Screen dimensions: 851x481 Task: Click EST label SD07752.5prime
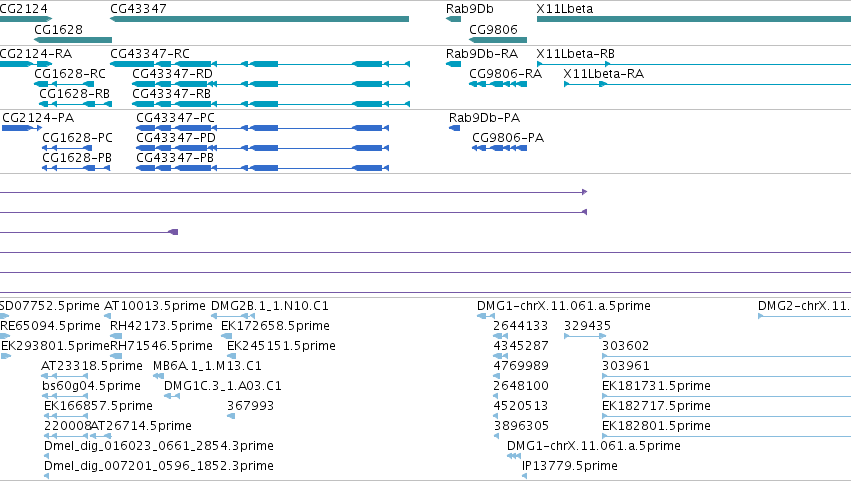(x=50, y=306)
